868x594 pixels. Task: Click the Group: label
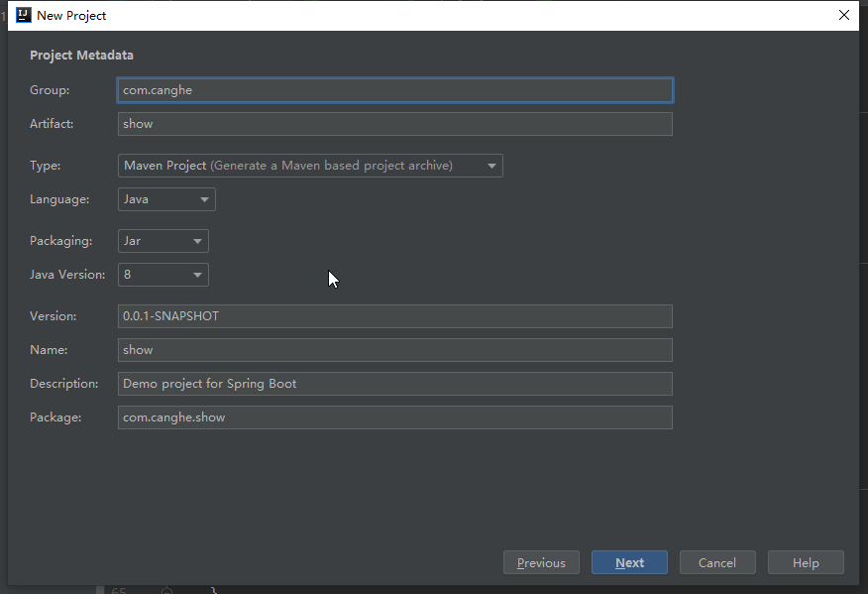(50, 90)
